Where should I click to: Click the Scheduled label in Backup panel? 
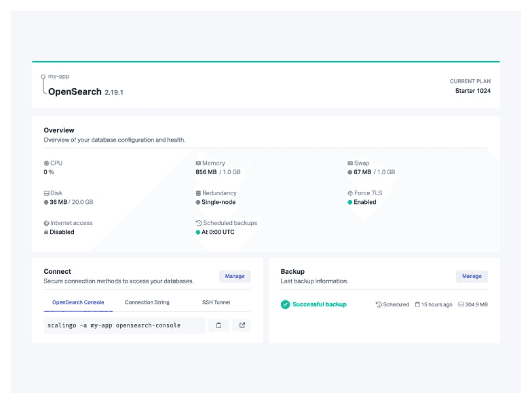coord(396,304)
